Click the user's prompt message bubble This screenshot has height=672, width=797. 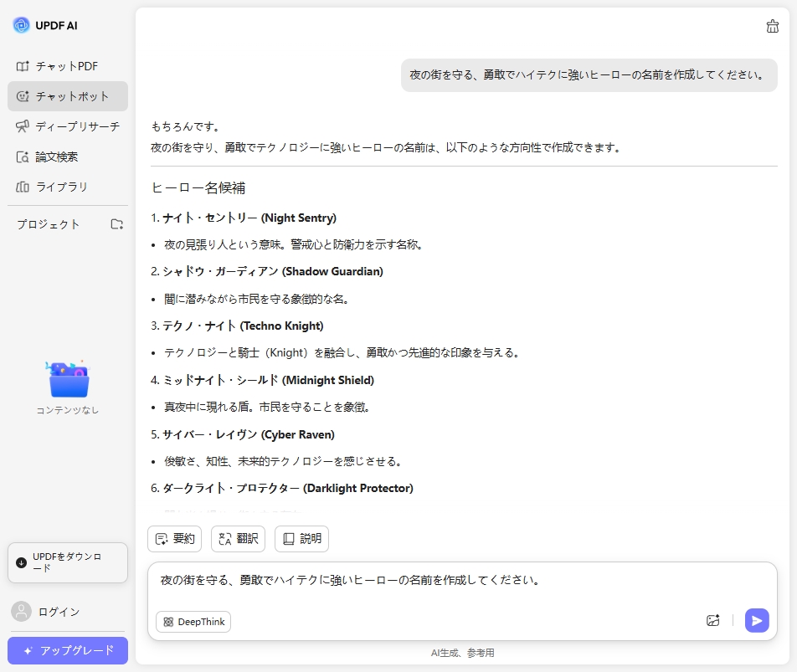pos(589,75)
